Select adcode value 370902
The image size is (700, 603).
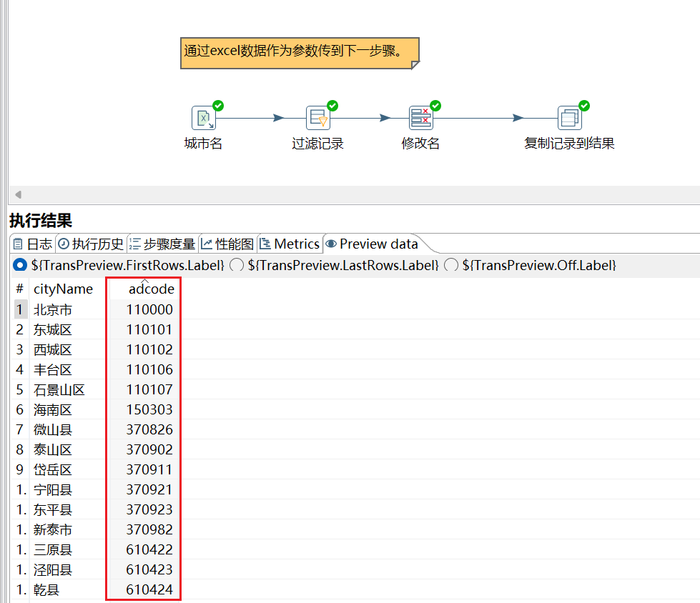(x=149, y=449)
